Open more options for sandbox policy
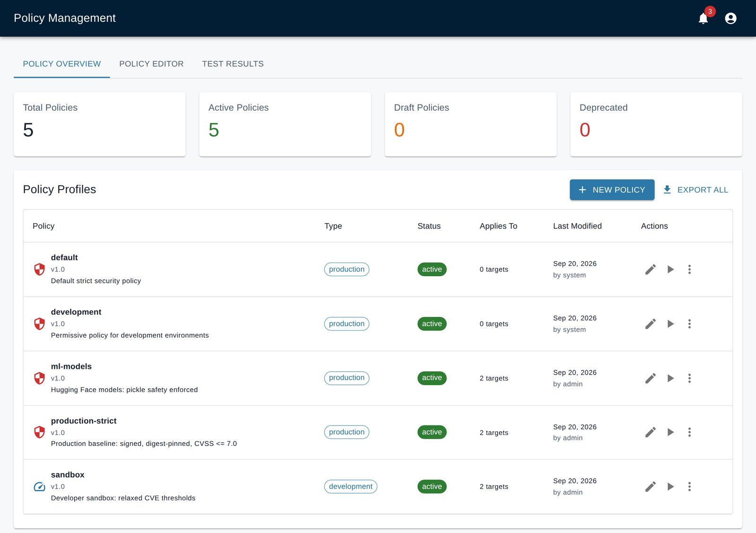This screenshot has width=756, height=533. click(x=689, y=487)
